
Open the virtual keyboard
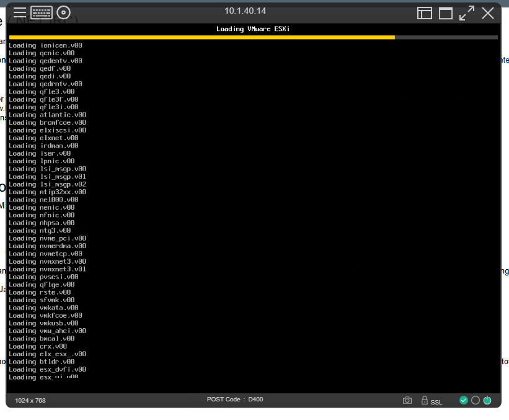pyautogui.click(x=42, y=12)
